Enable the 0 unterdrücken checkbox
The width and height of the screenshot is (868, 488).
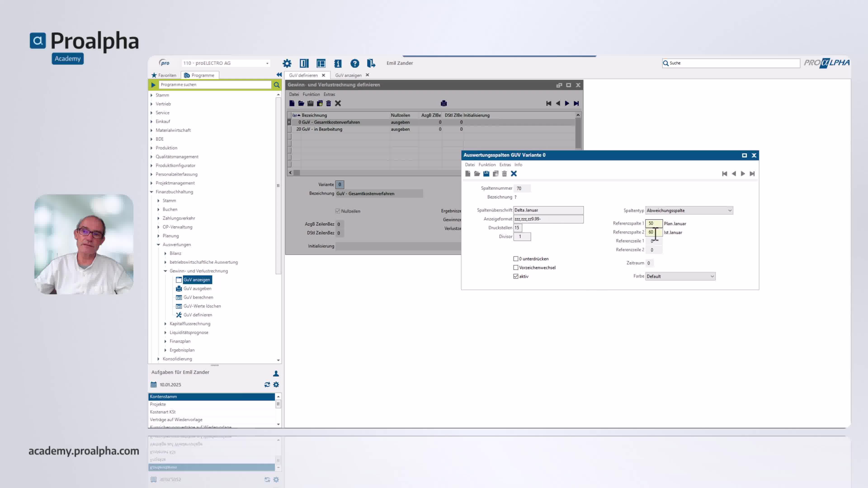[516, 259]
